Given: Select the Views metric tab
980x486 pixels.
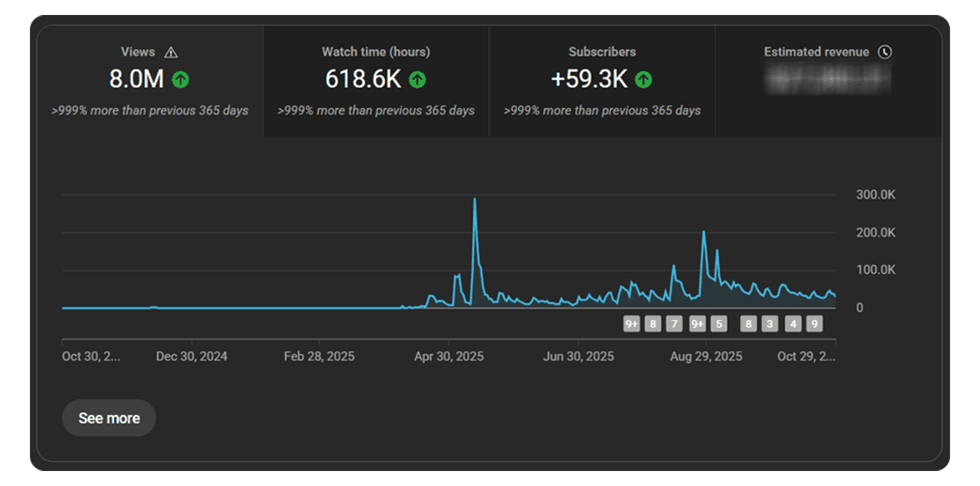Looking at the screenshot, I should tap(150, 81).
